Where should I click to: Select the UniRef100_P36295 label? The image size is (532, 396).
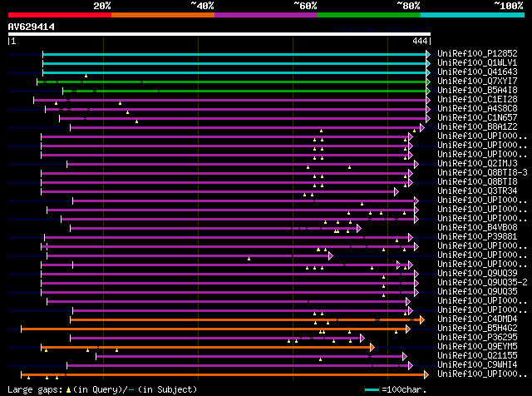477,338
